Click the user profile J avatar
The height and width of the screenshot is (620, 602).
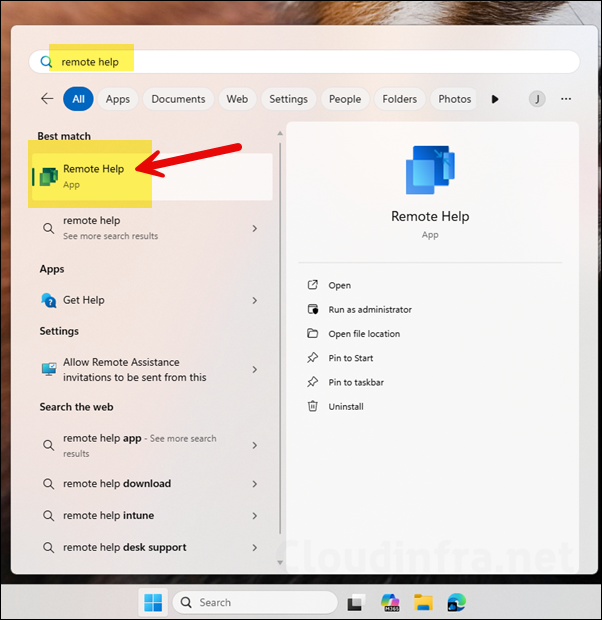pos(538,99)
